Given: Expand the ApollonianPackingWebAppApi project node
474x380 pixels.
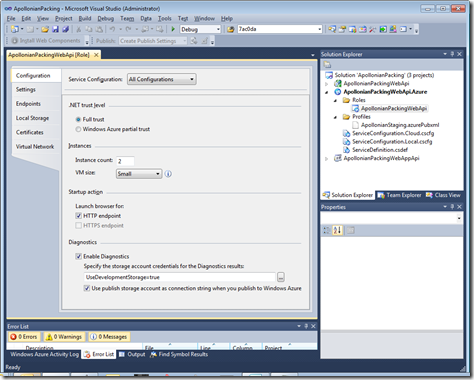Looking at the screenshot, I should 327,159.
